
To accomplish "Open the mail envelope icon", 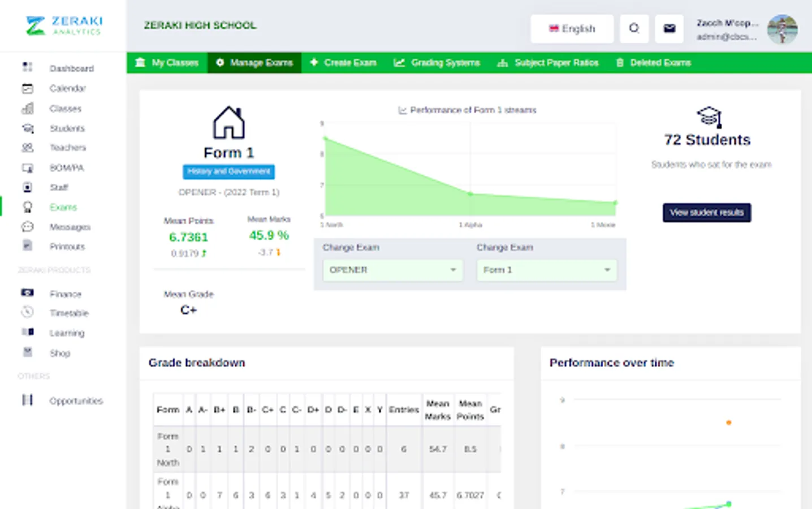I will [670, 28].
